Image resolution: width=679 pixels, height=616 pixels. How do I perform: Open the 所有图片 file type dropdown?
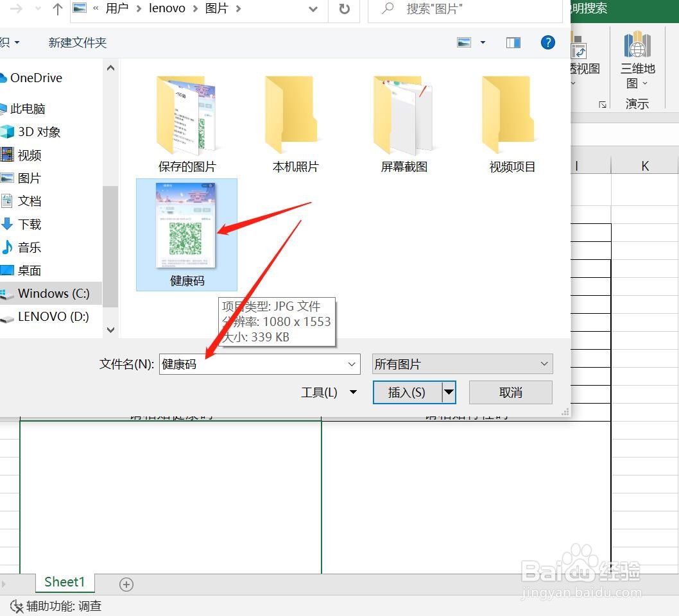click(462, 364)
